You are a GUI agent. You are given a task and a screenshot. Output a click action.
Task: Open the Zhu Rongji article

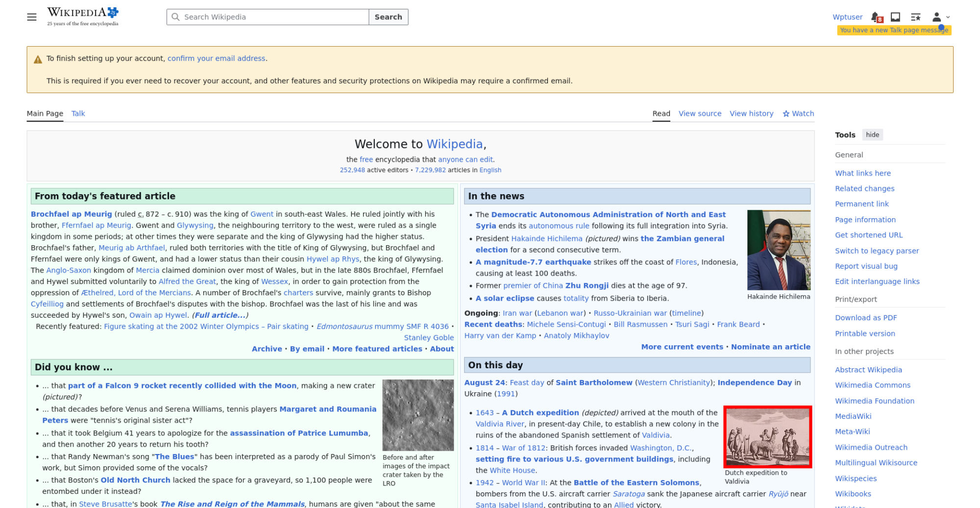tap(587, 286)
